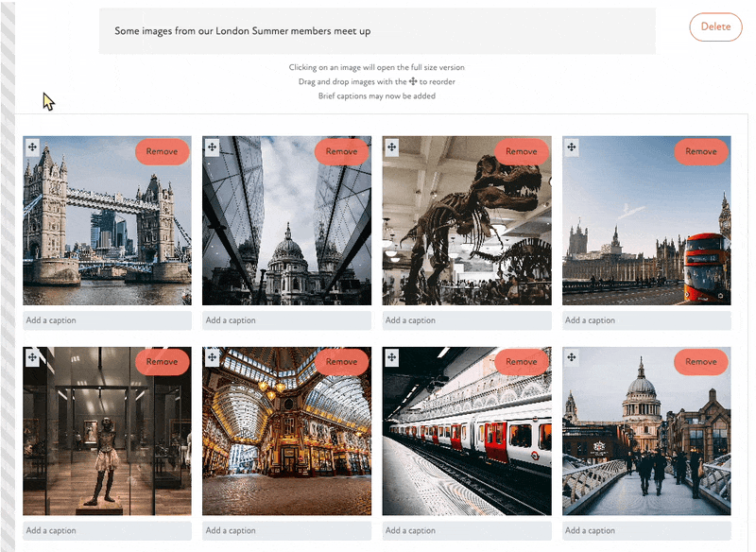The image size is (756, 552).
Task: Remove the dinosaur skeleton photo
Action: 521,151
